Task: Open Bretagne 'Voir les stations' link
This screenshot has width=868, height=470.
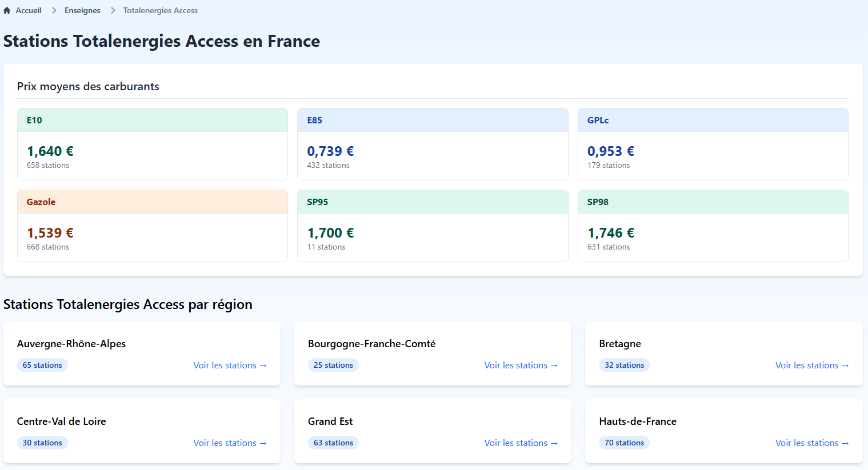Action: (811, 365)
